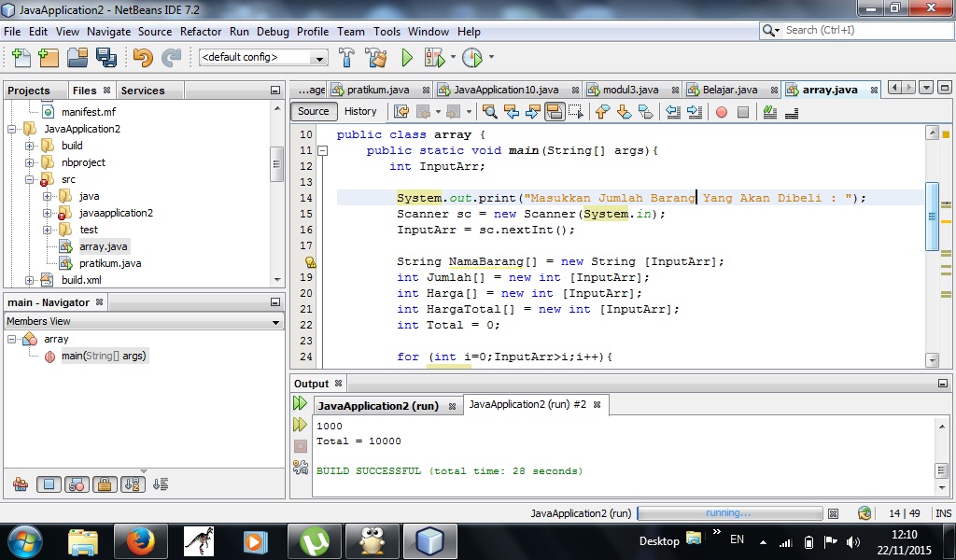Click the New File toolbar icon
This screenshot has height=560, width=956.
21,57
